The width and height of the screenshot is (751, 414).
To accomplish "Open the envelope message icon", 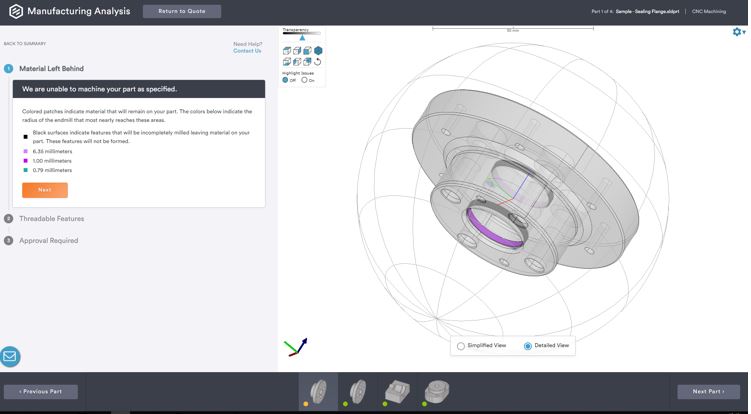I will (x=10, y=356).
